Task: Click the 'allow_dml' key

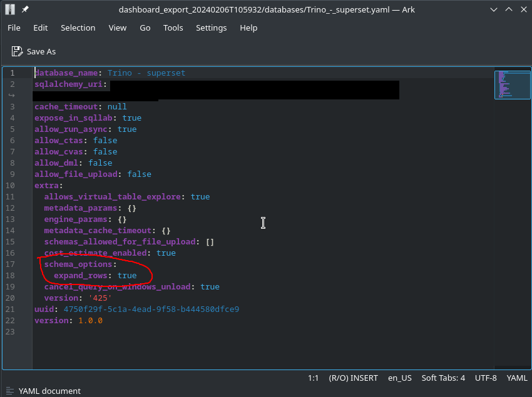Action: 56,163
